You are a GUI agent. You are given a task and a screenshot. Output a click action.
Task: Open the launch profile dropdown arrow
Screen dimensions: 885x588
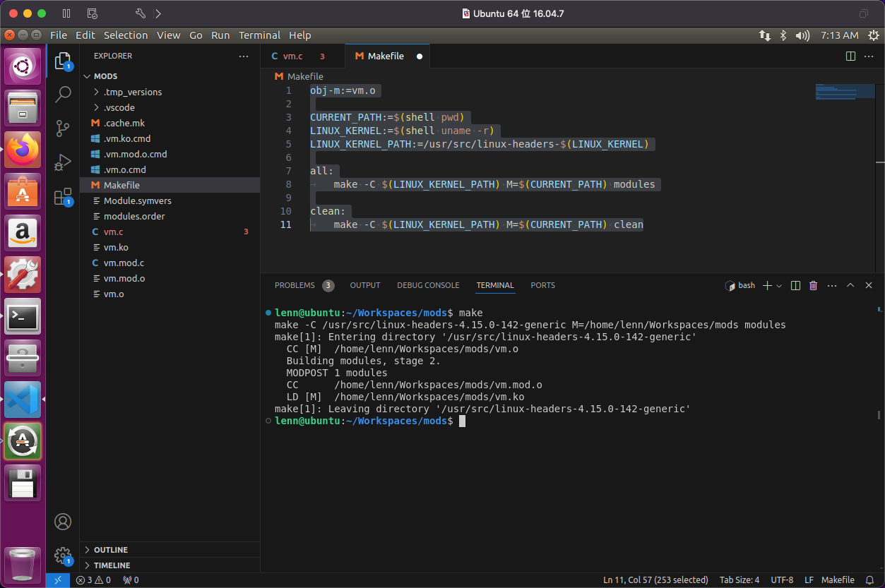tap(779, 285)
